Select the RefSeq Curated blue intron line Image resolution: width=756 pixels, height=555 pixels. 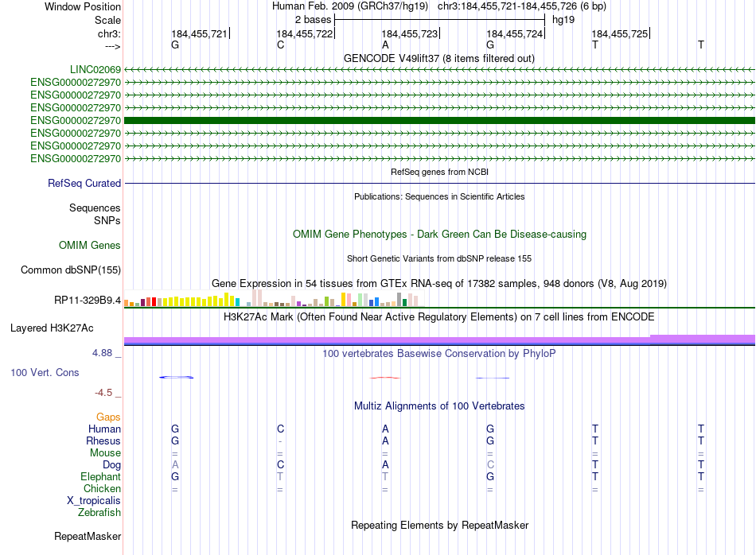[x=439, y=184]
